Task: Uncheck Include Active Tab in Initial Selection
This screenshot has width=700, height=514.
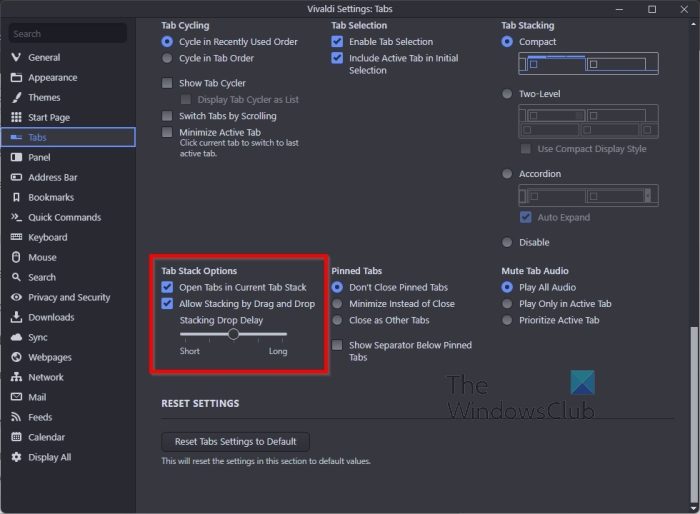Action: point(337,58)
